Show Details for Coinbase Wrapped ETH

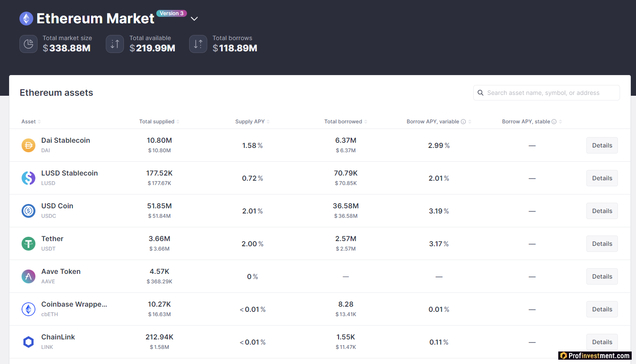point(602,309)
